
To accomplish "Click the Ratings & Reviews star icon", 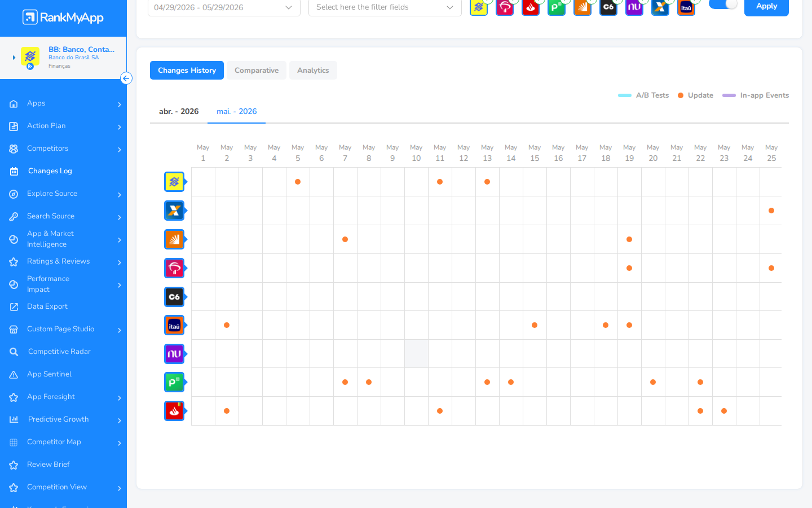I will [14, 262].
